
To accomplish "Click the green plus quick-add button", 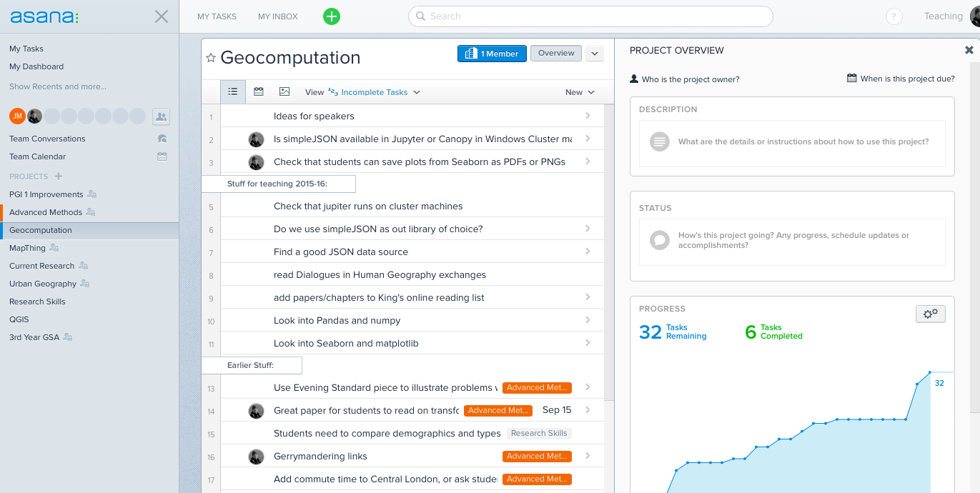I will 332,16.
